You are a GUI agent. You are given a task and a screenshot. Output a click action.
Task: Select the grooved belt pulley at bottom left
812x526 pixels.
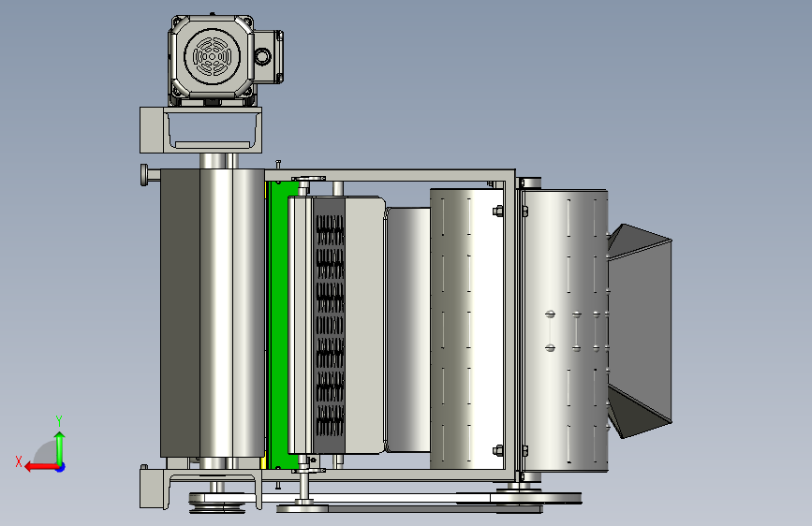217,503
